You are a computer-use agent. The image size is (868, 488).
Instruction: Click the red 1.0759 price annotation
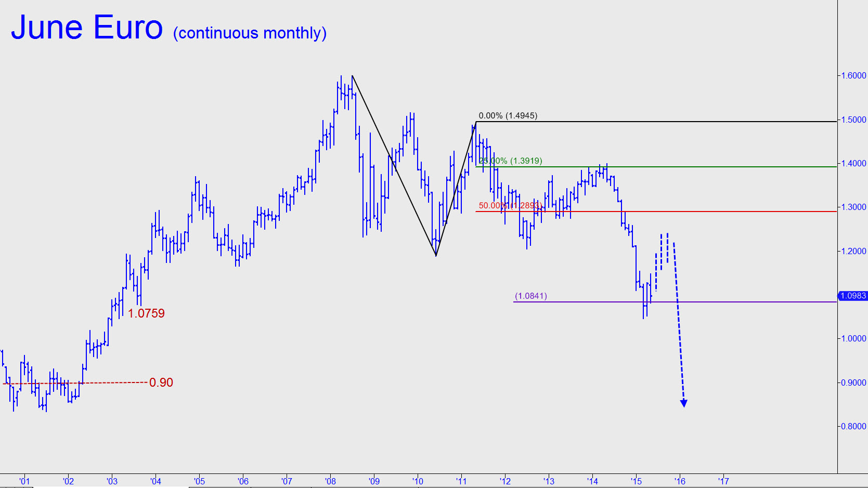146,313
